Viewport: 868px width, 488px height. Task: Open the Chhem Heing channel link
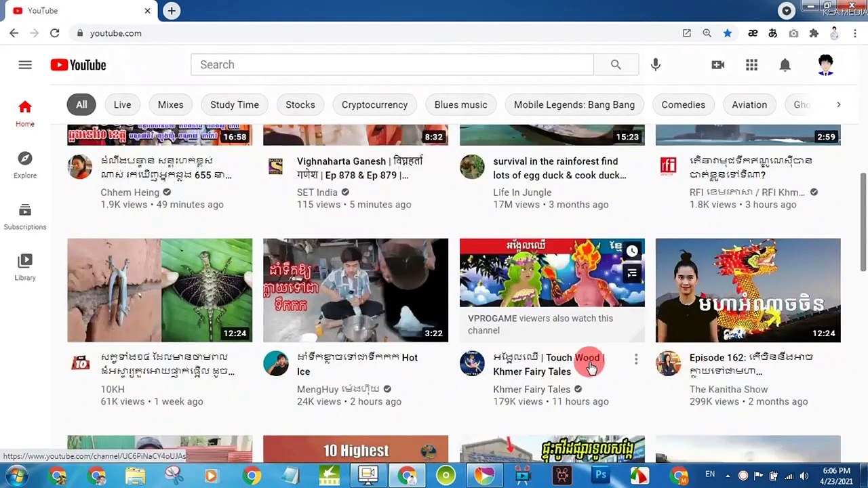click(130, 192)
